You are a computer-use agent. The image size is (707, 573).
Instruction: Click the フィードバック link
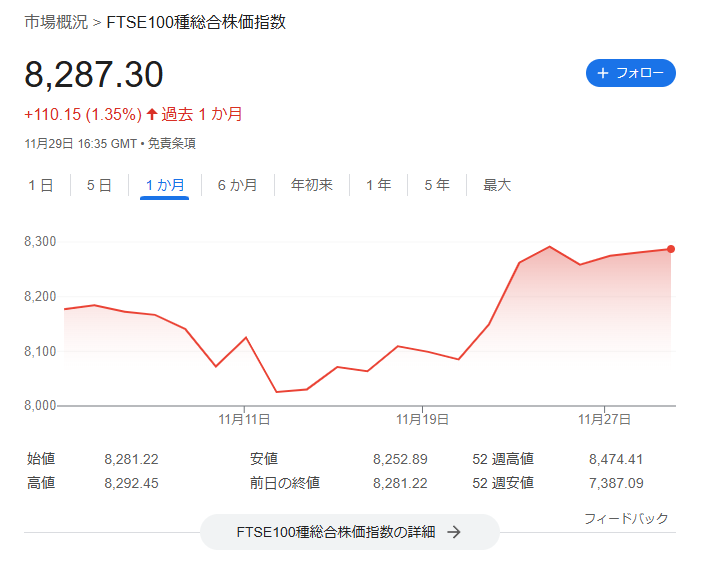[x=626, y=518]
